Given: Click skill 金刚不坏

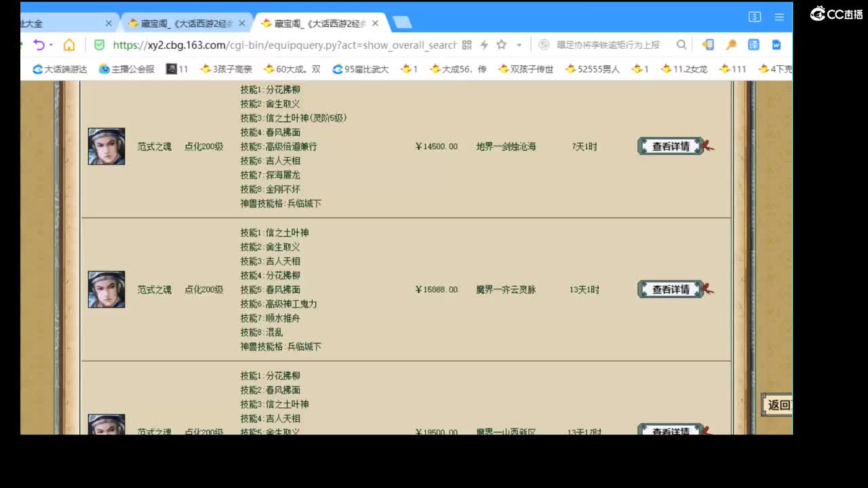Looking at the screenshot, I should [x=283, y=189].
